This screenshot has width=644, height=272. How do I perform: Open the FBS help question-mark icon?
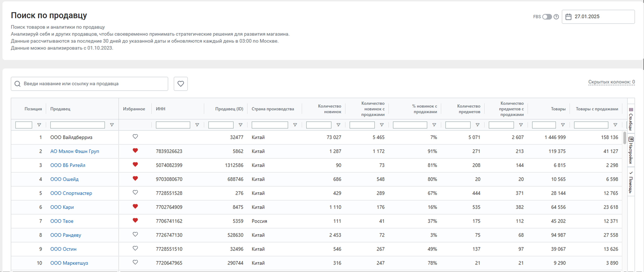[x=556, y=17]
